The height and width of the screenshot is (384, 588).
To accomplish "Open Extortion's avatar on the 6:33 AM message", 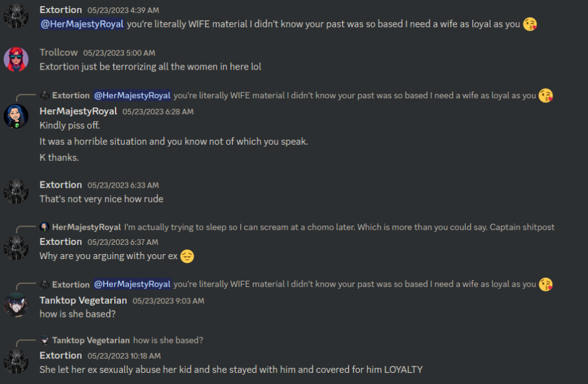I will (x=16, y=191).
